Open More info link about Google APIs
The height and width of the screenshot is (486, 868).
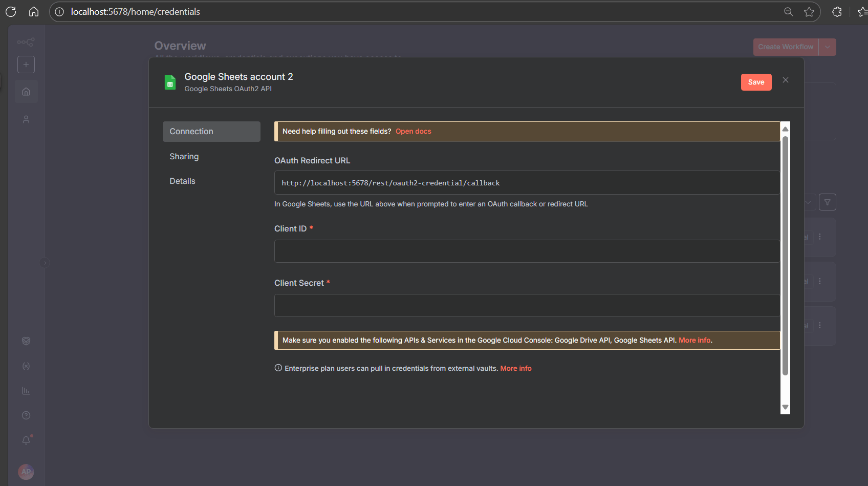click(695, 341)
